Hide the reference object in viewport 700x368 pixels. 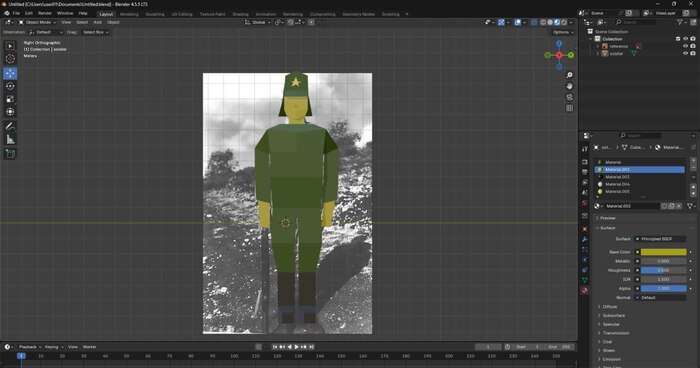click(685, 46)
